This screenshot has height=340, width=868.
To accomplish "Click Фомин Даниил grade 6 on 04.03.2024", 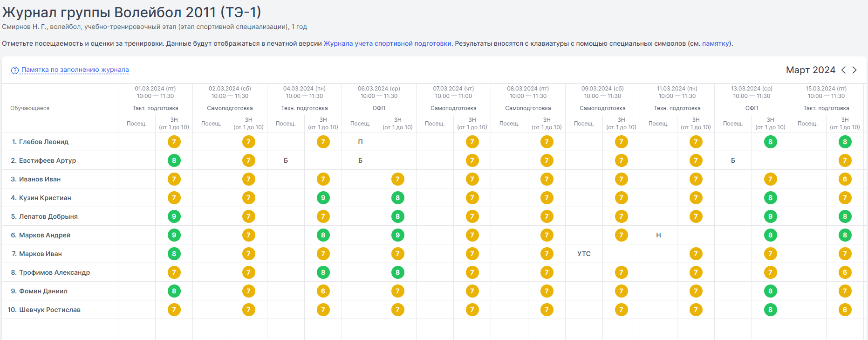I will (323, 291).
